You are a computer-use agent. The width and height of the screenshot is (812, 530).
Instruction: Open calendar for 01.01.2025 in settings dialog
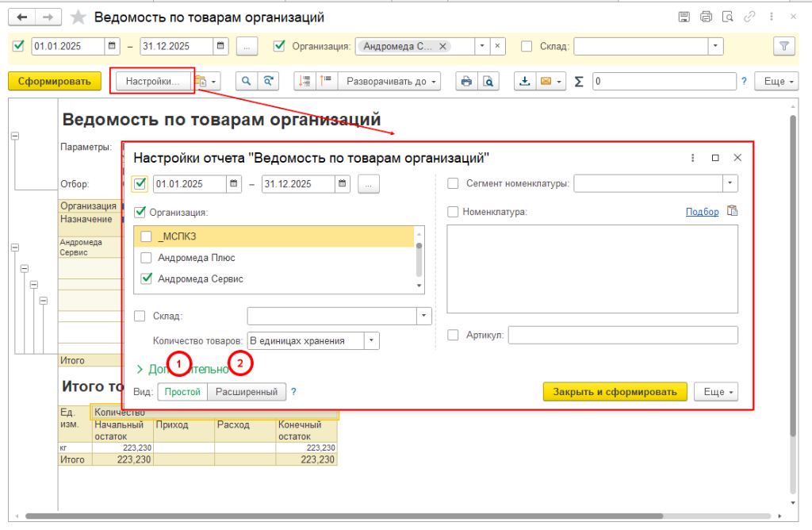[234, 184]
